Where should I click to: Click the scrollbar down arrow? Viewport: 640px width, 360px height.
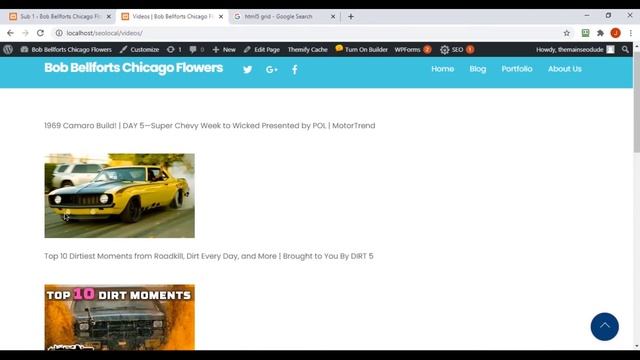coord(636,347)
